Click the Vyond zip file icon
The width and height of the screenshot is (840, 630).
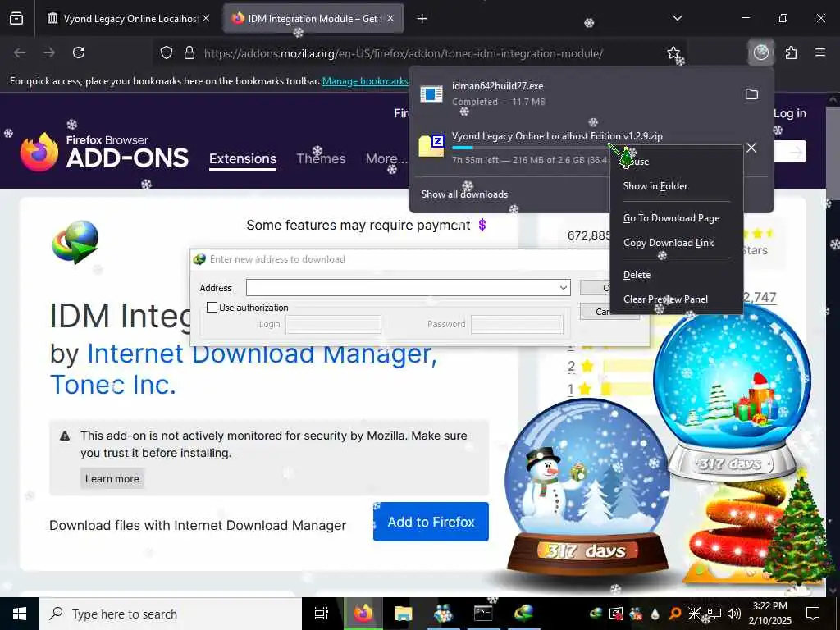431,146
